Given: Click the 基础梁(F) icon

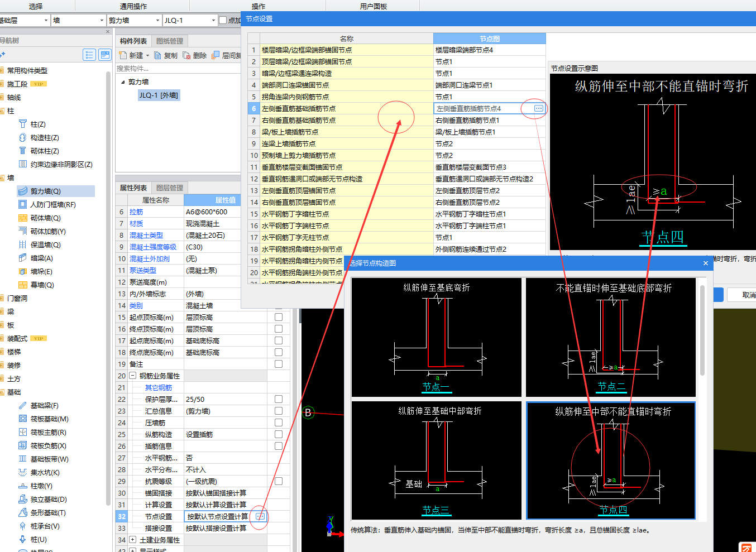Looking at the screenshot, I should 23,405.
